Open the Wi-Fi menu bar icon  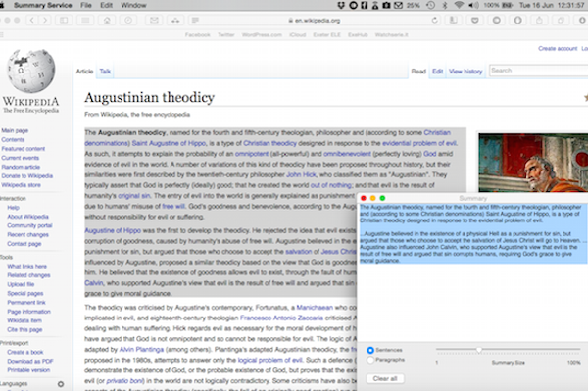pos(459,5)
